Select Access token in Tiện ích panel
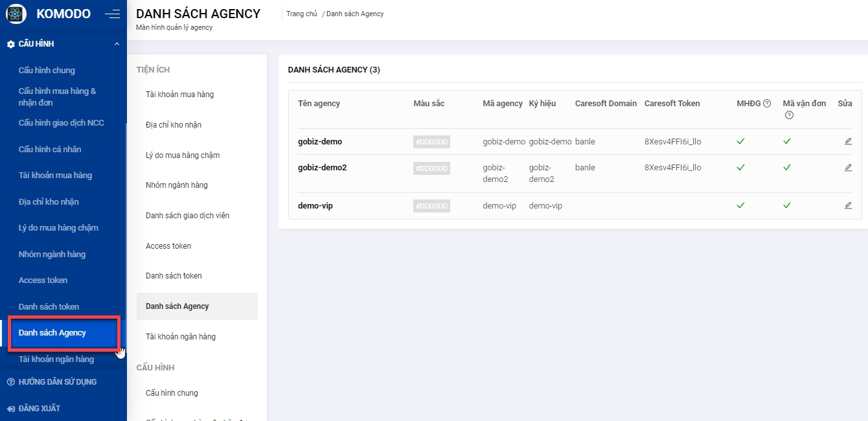 pos(168,246)
